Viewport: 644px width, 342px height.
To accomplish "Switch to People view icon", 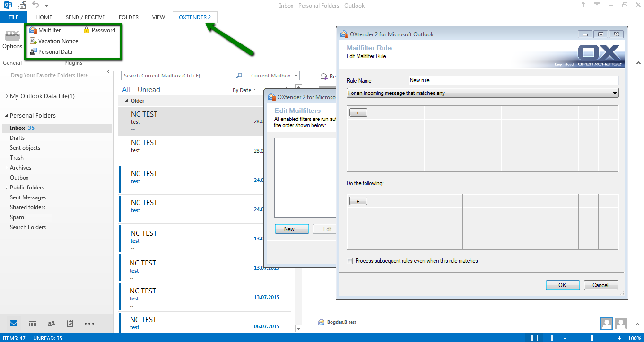I will pos(52,324).
